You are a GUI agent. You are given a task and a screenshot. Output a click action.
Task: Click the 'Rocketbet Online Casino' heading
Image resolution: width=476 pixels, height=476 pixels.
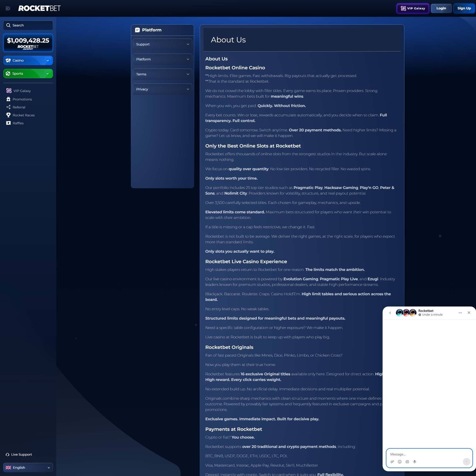point(235,68)
